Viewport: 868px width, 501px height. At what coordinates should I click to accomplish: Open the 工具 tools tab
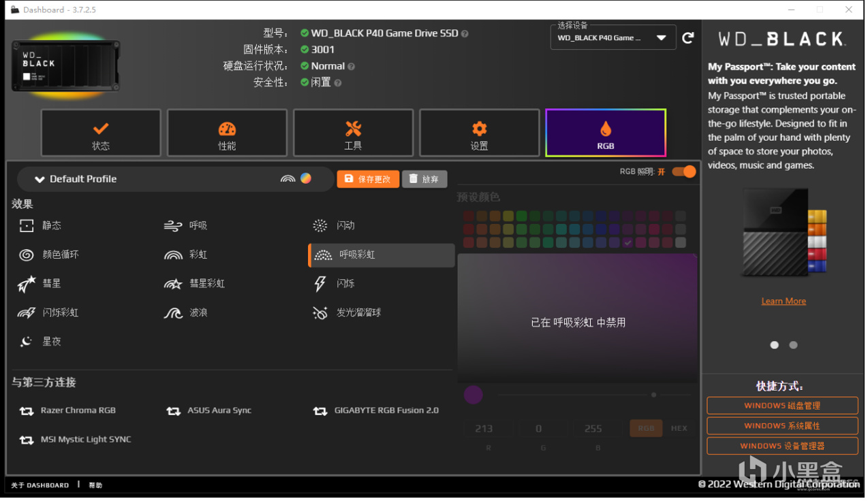pyautogui.click(x=353, y=133)
